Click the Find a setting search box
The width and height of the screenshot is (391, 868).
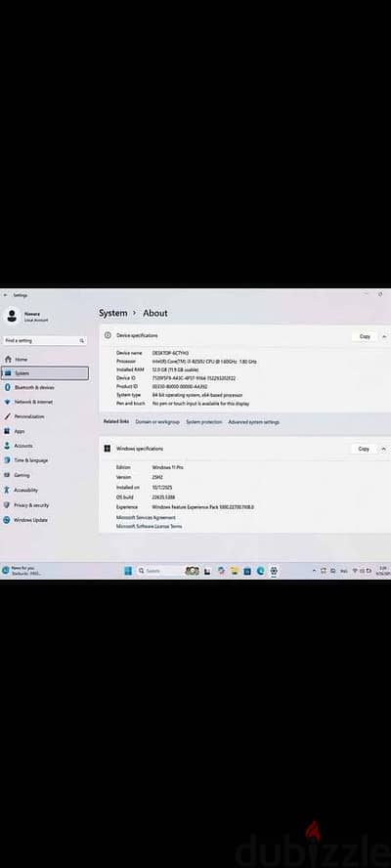tap(44, 340)
